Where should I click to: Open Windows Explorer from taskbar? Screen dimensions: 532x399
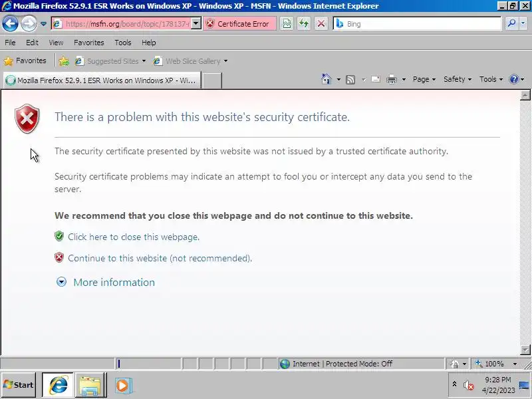click(x=90, y=386)
